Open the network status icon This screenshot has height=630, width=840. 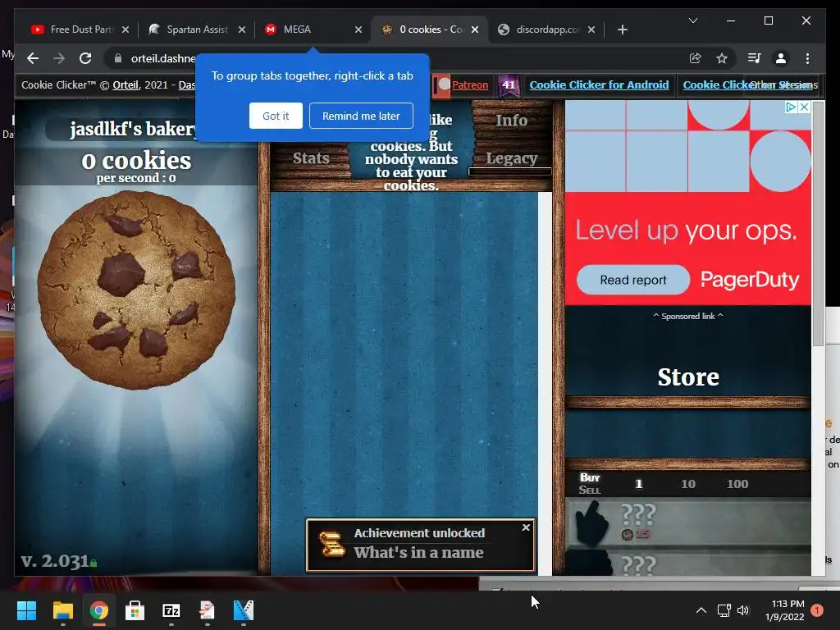pos(724,610)
